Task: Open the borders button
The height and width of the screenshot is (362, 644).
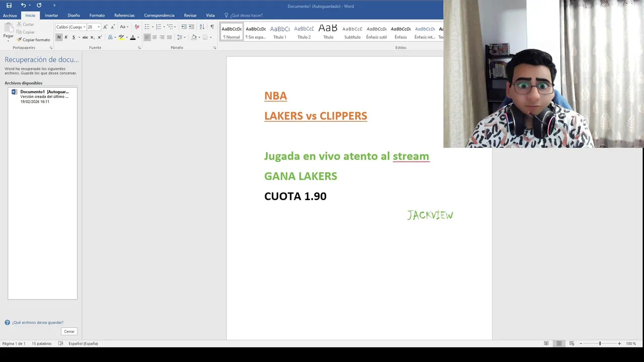Action: coord(205,37)
